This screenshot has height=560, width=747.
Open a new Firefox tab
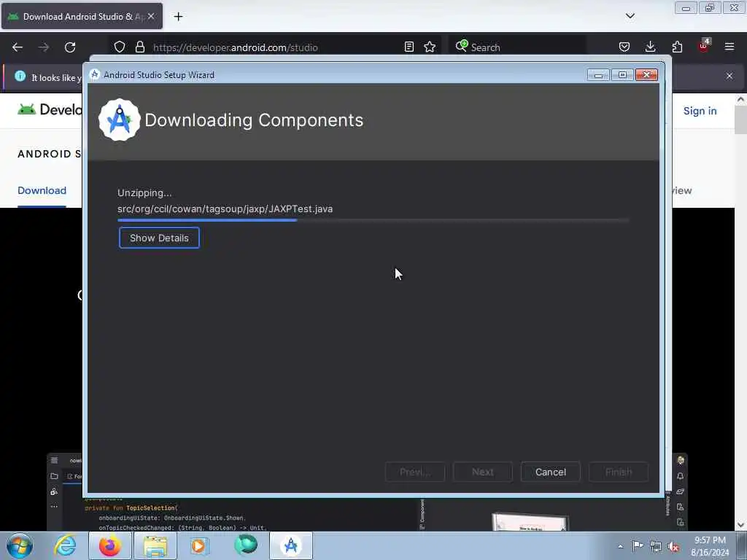click(x=178, y=17)
